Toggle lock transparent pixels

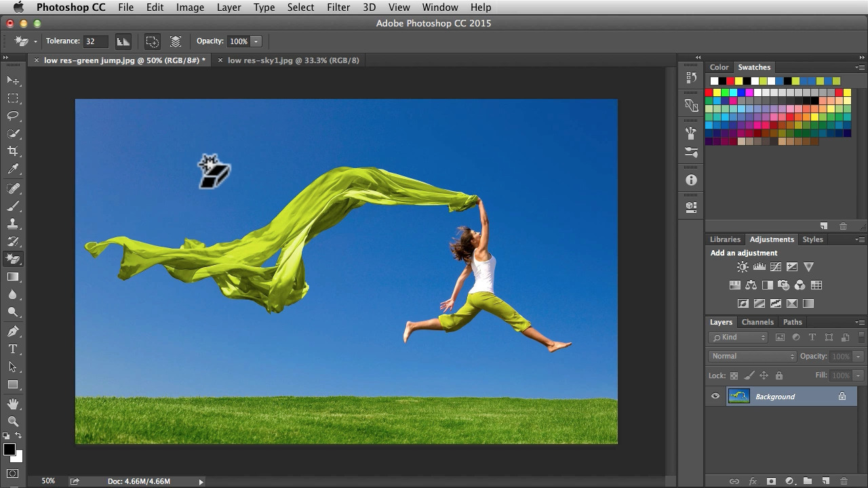point(734,375)
